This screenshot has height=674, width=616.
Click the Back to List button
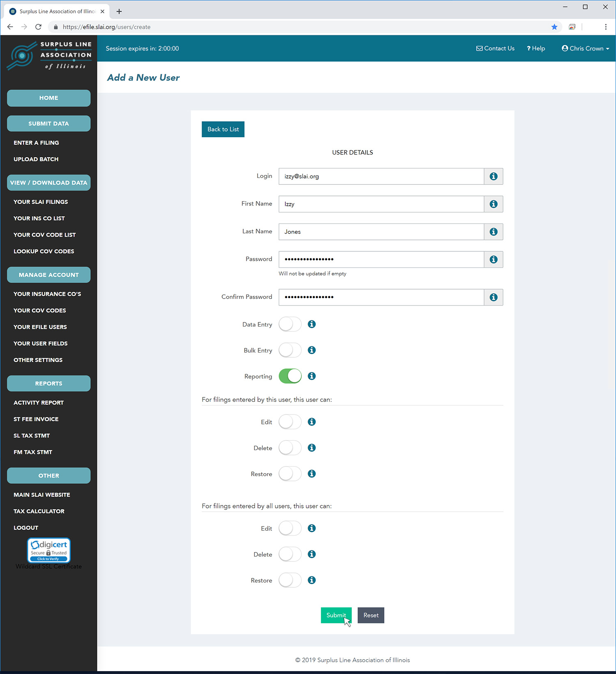[223, 129]
